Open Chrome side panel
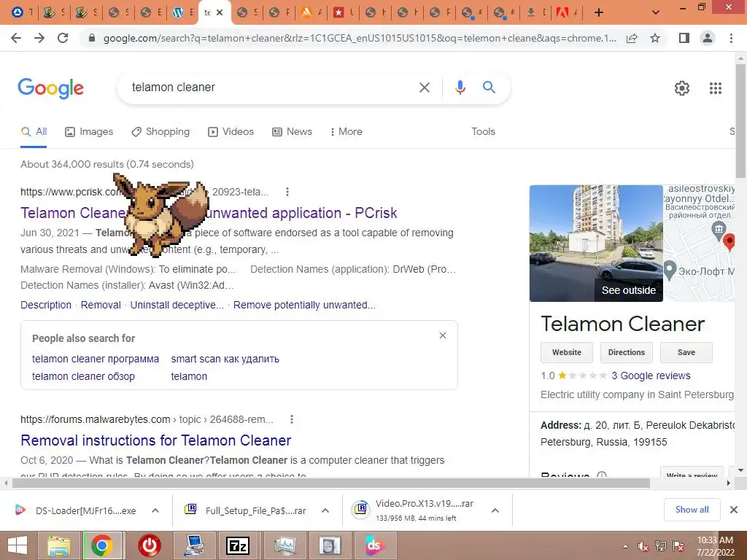Viewport: 747px width, 560px height. coord(684,38)
